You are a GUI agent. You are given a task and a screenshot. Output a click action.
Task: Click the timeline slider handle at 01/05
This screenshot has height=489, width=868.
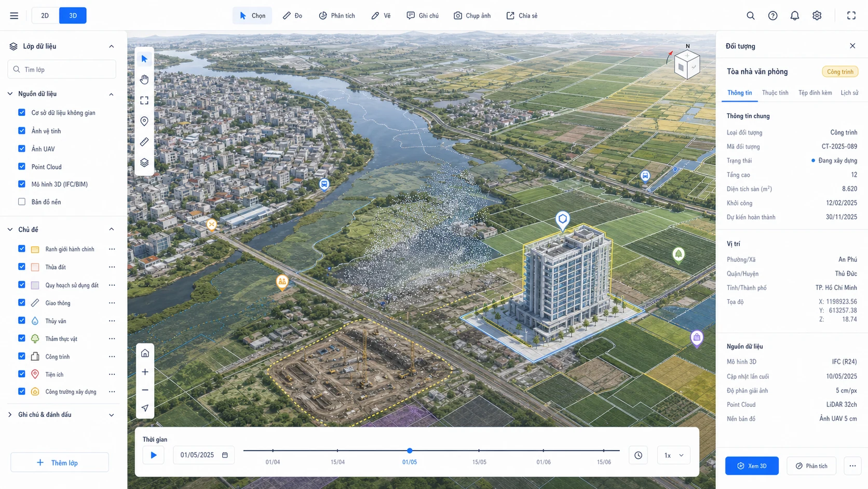point(410,451)
